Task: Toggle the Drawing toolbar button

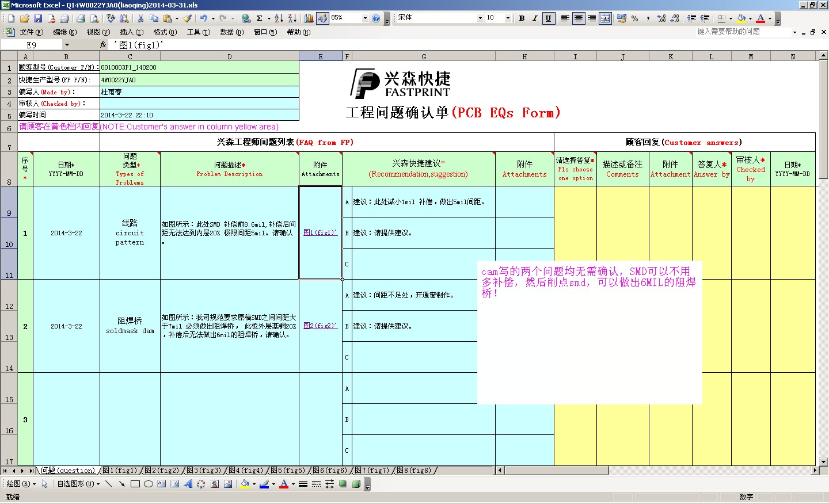Action: pos(322,18)
